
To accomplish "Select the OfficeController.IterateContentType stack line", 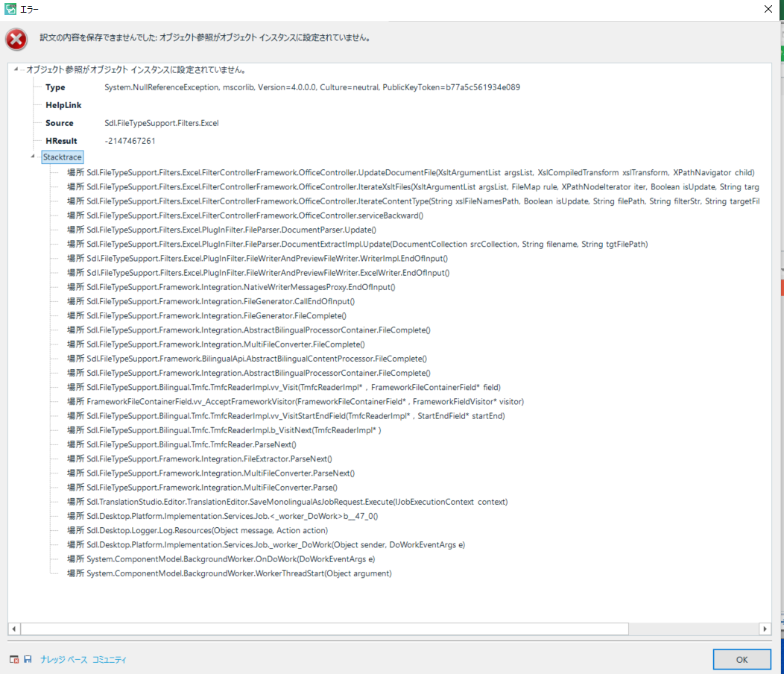I will (x=413, y=201).
